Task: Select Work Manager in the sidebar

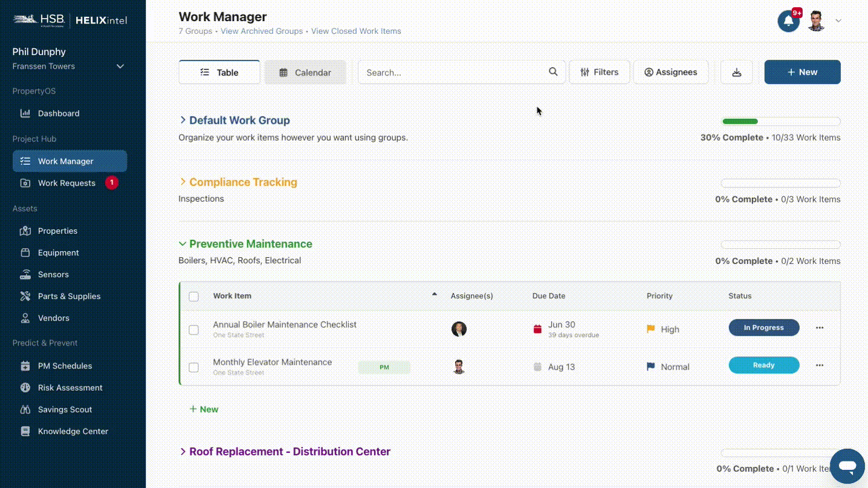Action: click(70, 161)
